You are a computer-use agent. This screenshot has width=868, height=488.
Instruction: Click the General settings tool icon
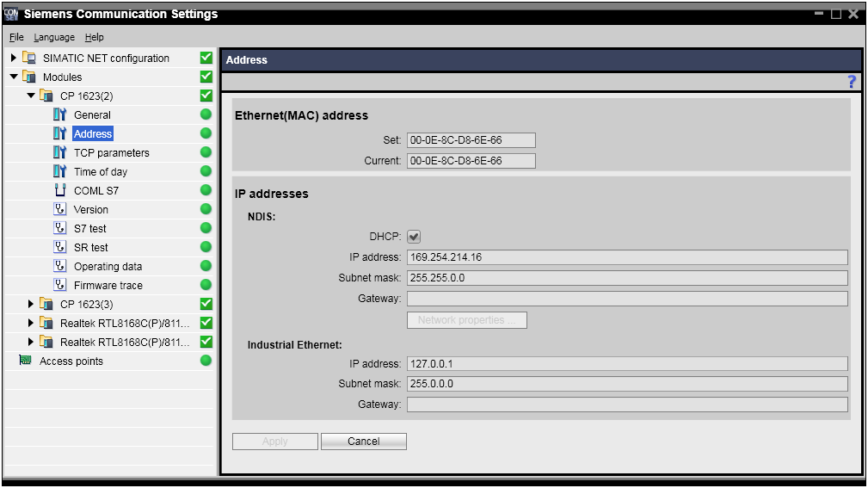59,114
